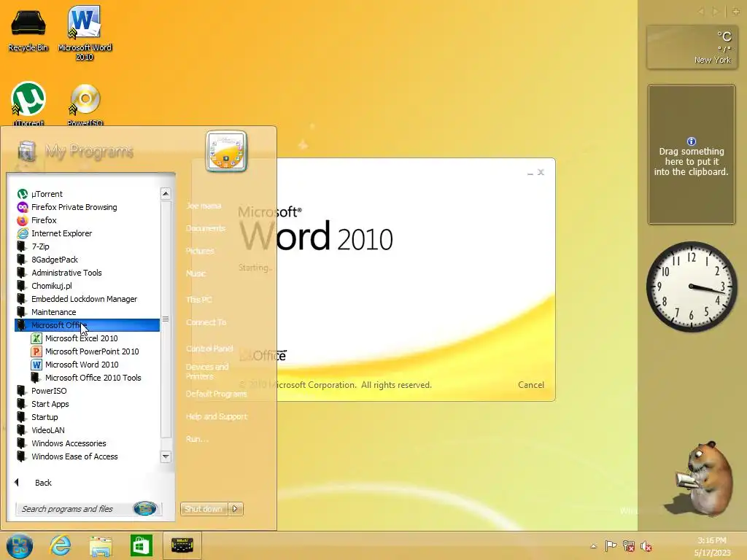
Task: Open This PC from the start menu
Action: 198,300
